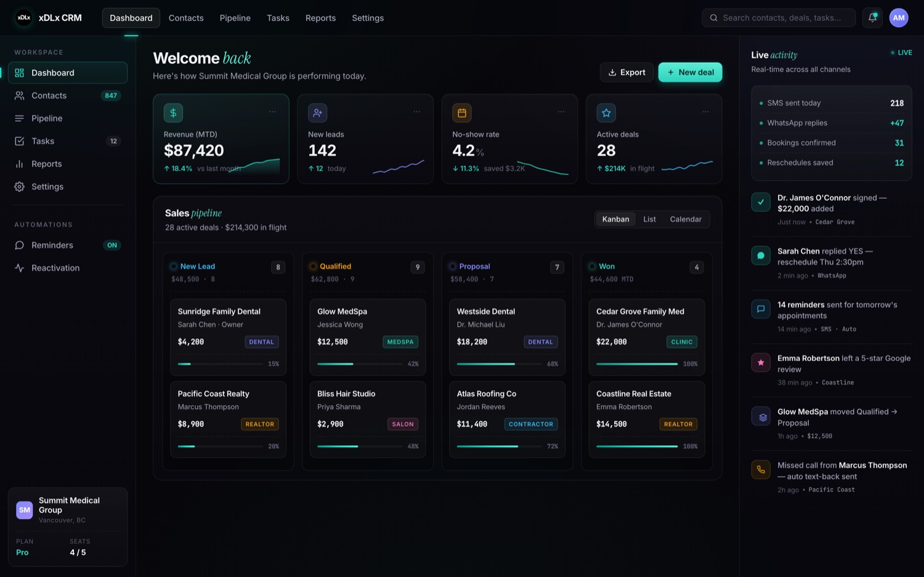
Task: Open the Active deals card options menu
Action: click(x=705, y=111)
